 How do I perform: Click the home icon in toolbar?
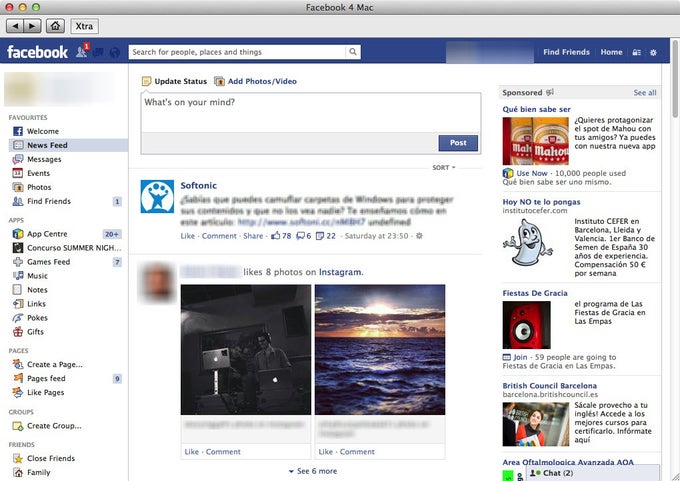(56, 26)
